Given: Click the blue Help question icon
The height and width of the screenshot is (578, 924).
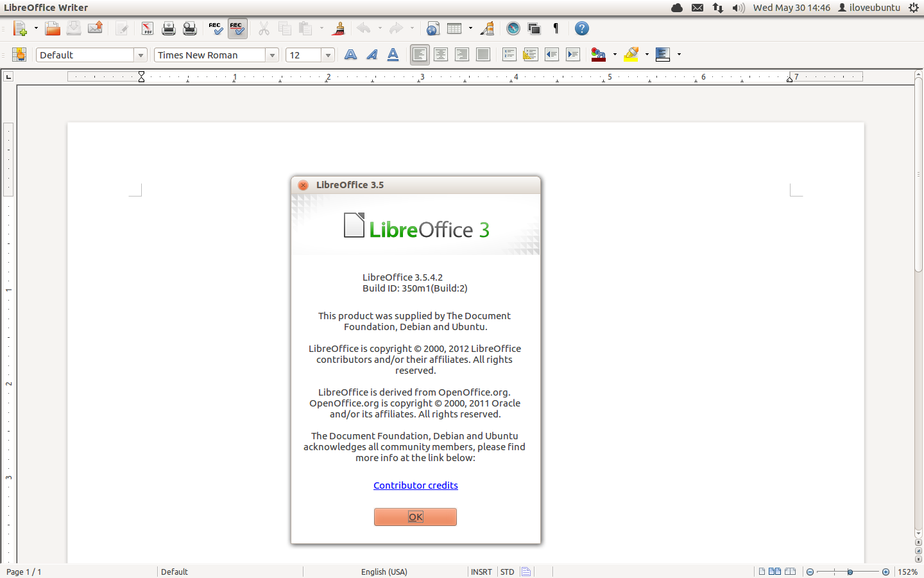Looking at the screenshot, I should click(x=582, y=28).
